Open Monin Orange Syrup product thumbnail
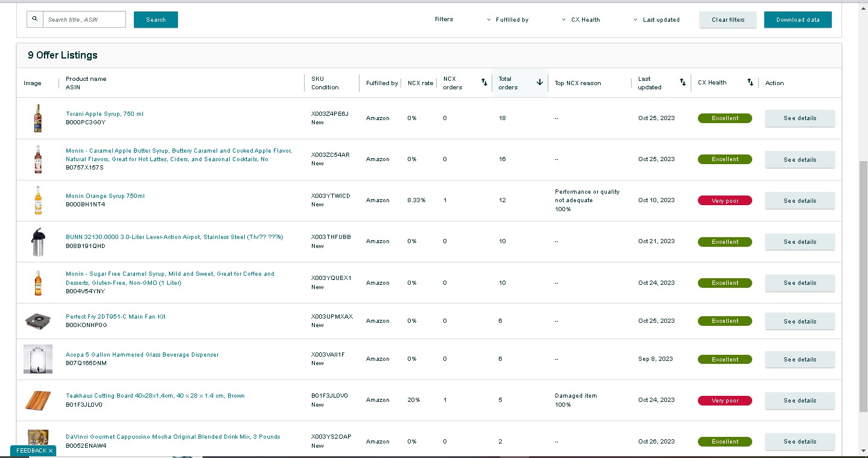Image resolution: width=868 pixels, height=458 pixels. click(x=38, y=200)
